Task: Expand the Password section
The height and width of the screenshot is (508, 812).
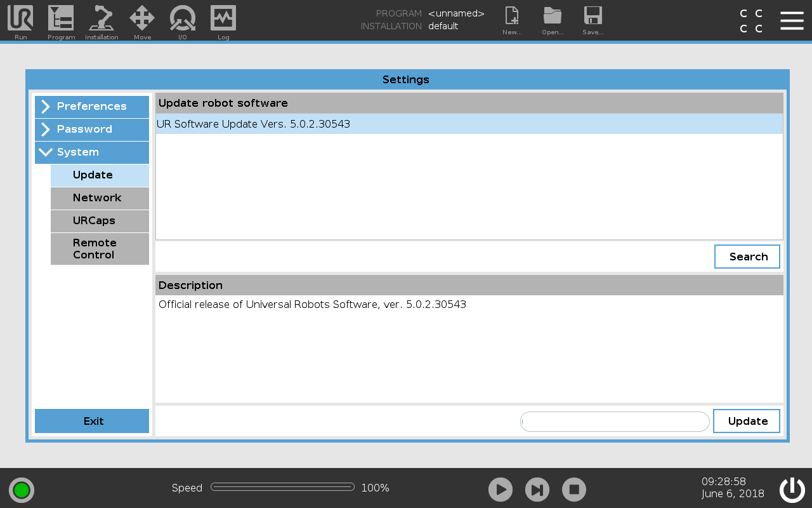Action: (x=92, y=130)
